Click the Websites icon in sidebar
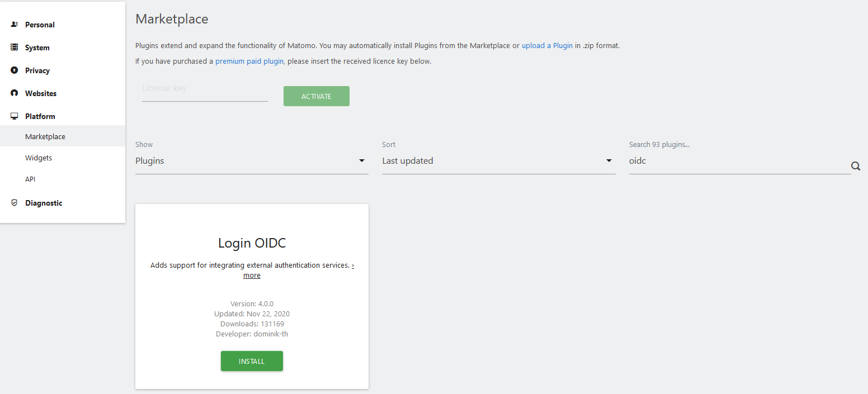 [15, 93]
